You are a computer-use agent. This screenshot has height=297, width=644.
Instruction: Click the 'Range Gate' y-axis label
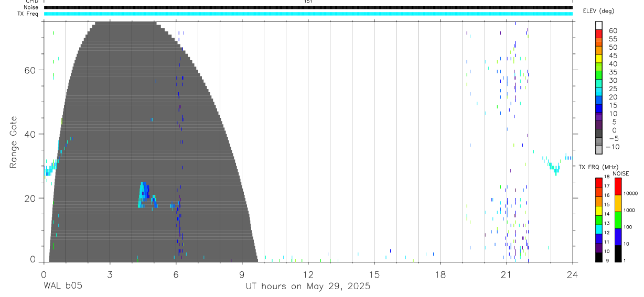(14, 142)
